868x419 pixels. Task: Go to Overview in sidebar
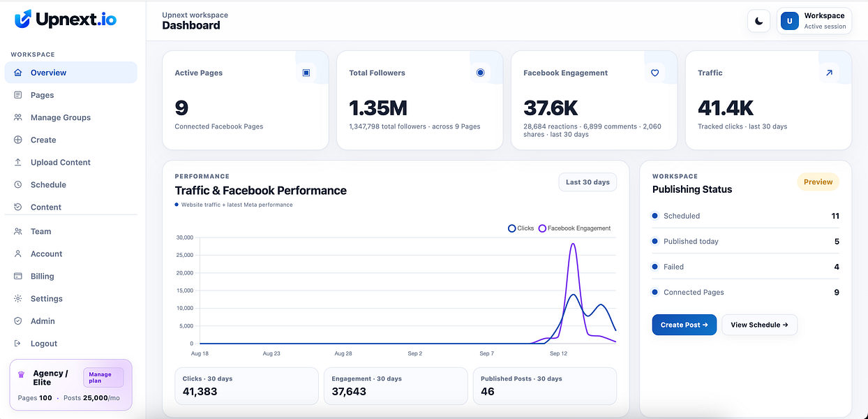71,73
